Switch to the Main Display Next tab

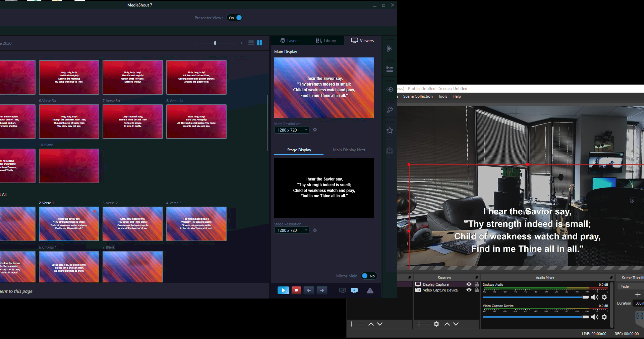pyautogui.click(x=349, y=150)
